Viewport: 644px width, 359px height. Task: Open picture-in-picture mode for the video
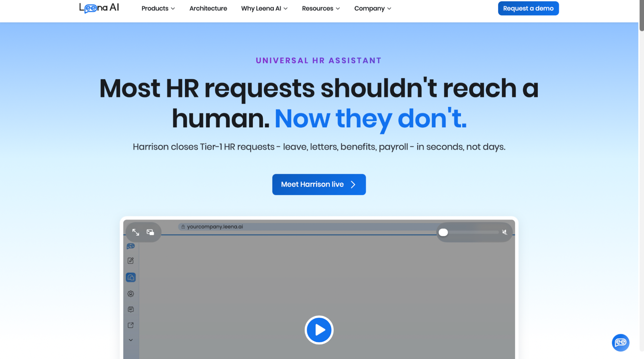[x=150, y=232]
